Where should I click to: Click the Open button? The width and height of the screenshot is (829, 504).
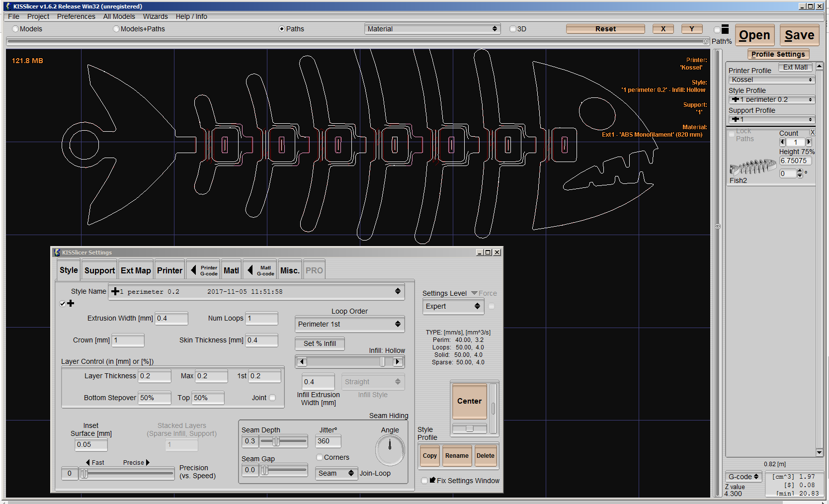point(754,35)
